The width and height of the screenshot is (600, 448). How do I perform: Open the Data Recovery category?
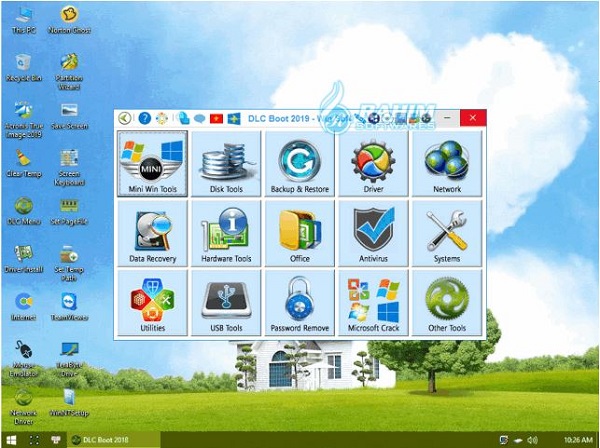(152, 233)
